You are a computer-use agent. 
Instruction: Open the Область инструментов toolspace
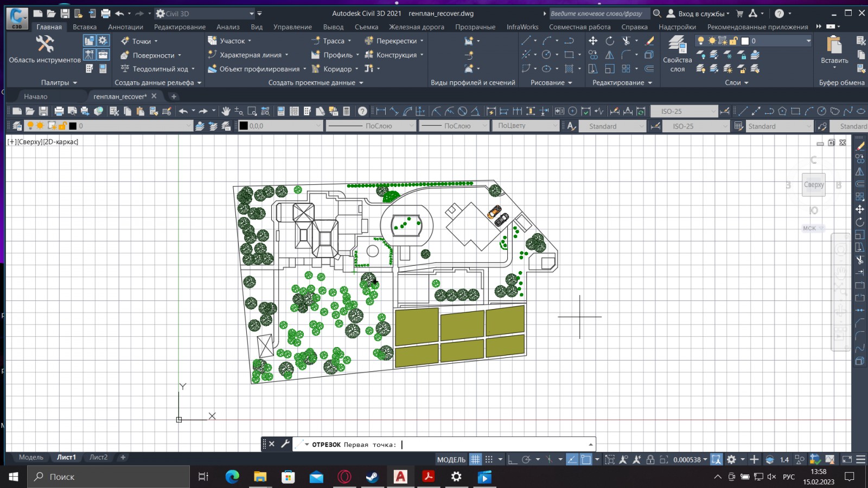(44, 50)
